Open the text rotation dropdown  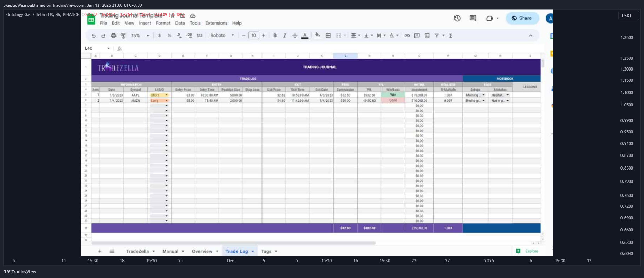(393, 35)
